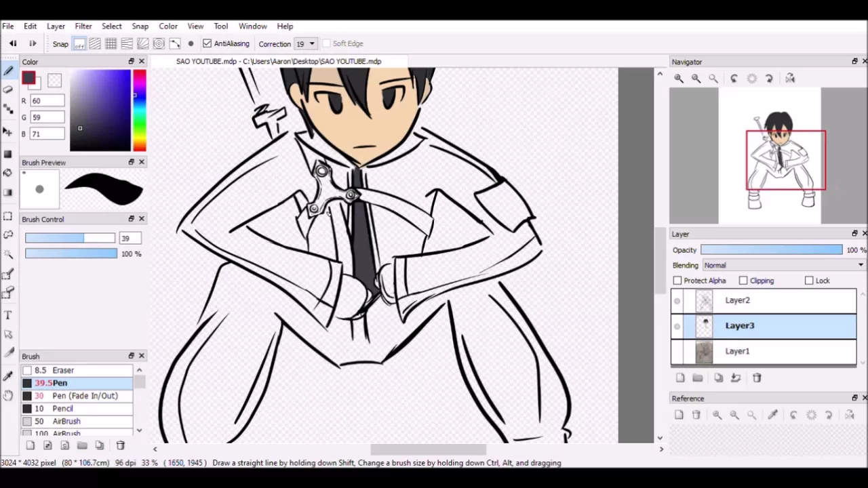Select the Eraser tool in the left toolbar
The image size is (868, 488).
point(8,89)
